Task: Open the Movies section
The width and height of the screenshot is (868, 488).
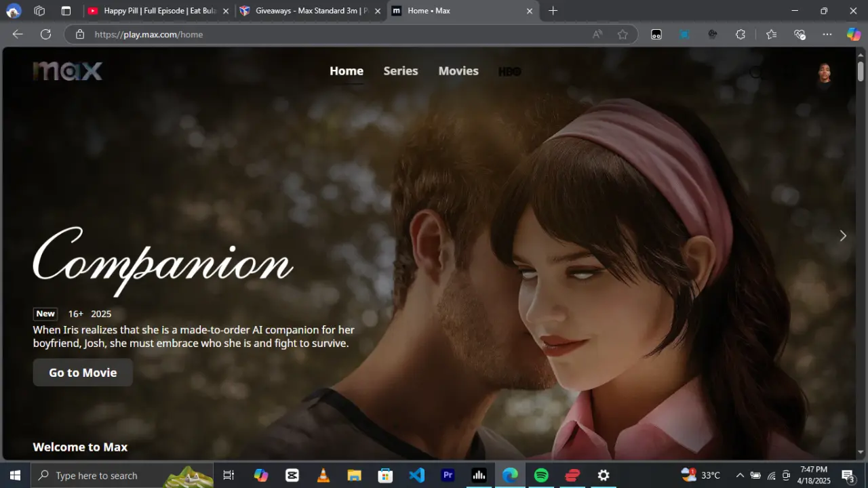Action: tap(458, 71)
